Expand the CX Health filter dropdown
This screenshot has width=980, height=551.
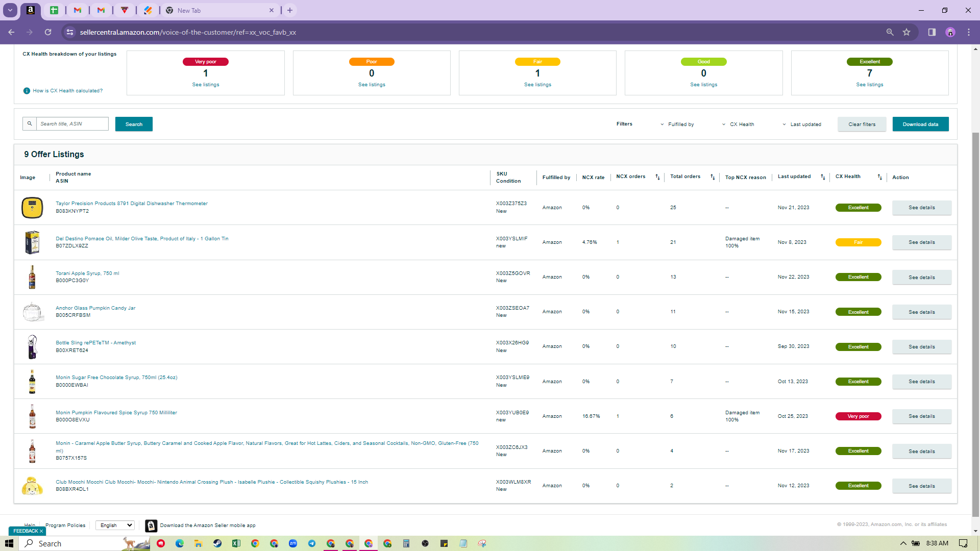point(738,124)
